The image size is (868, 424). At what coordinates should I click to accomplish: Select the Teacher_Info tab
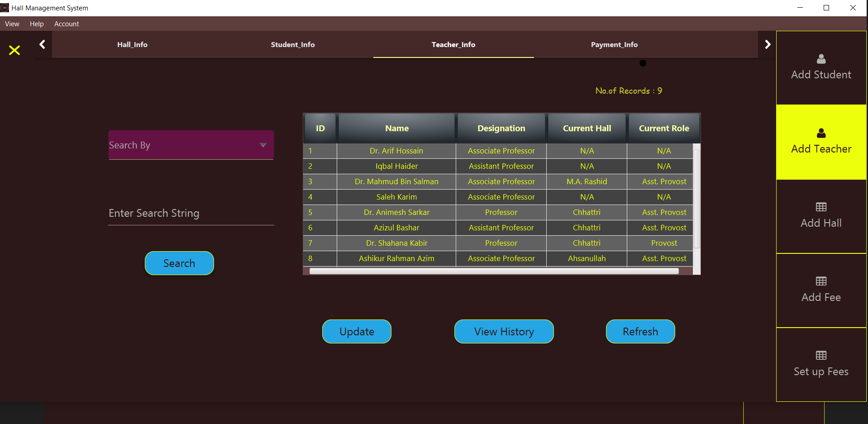(453, 44)
